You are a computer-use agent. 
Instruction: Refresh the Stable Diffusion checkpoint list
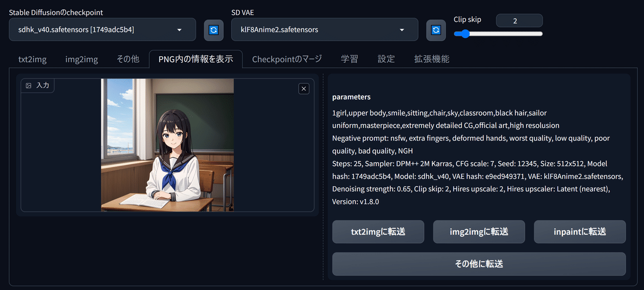214,30
